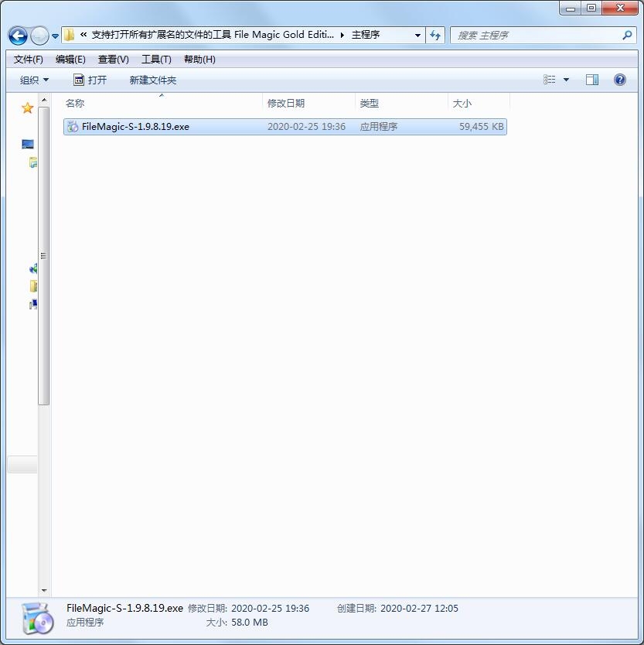Click the details pane file name FileMagic-S-1.9.8.19.exe

tap(124, 608)
